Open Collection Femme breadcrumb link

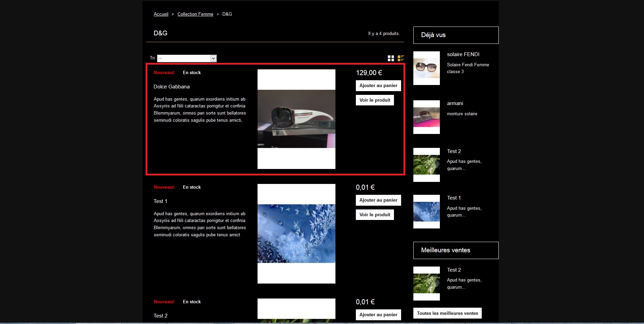tap(195, 14)
